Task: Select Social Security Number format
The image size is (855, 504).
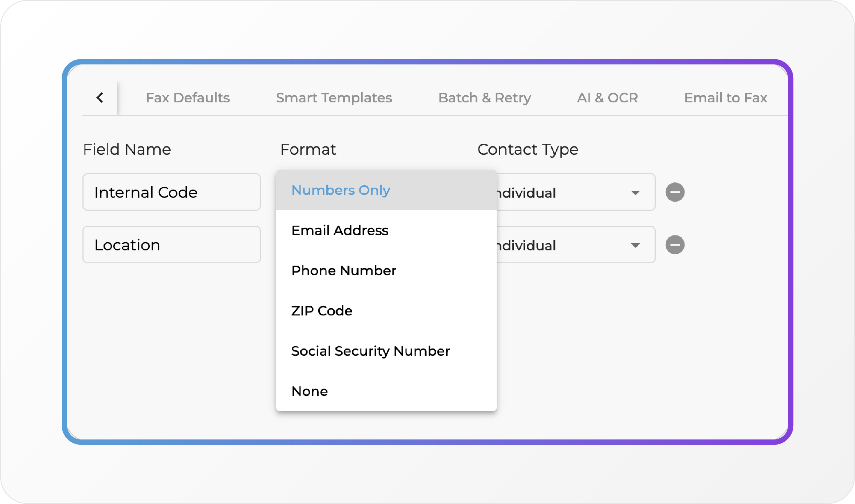Action: click(370, 351)
